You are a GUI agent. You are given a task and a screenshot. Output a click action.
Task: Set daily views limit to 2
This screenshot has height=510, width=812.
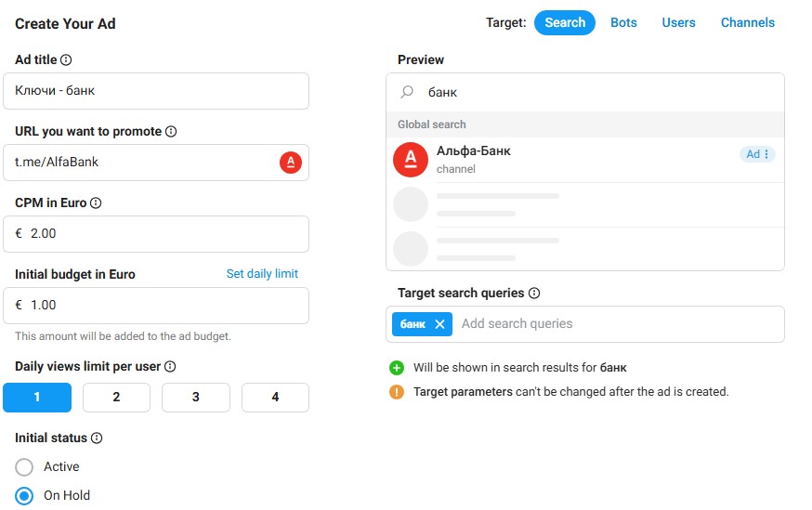(x=116, y=398)
